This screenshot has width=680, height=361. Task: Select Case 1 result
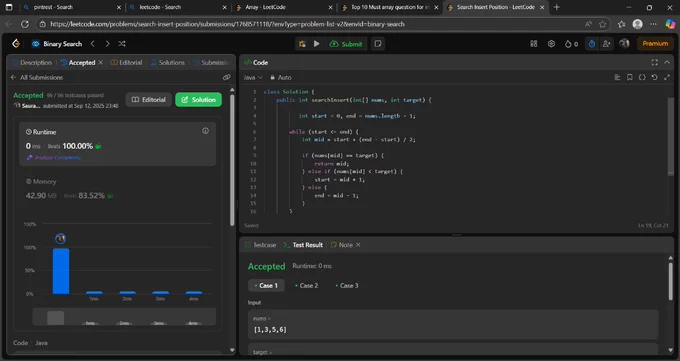(x=266, y=286)
